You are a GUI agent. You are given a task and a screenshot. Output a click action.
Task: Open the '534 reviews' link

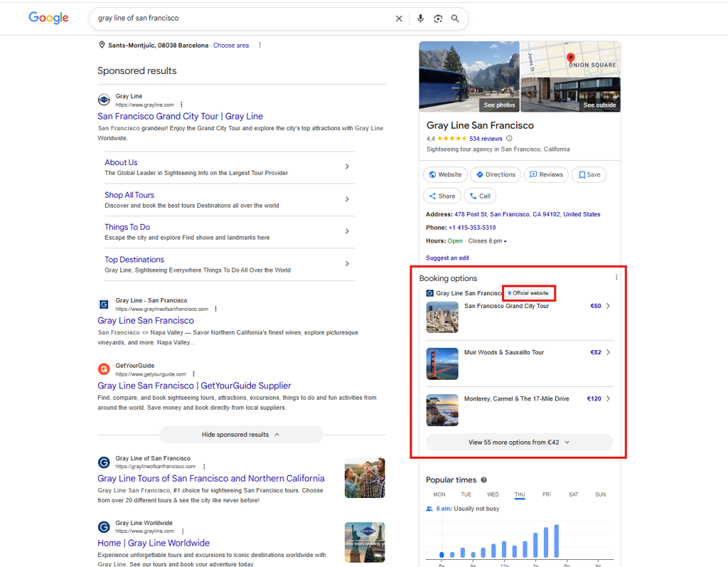point(486,139)
